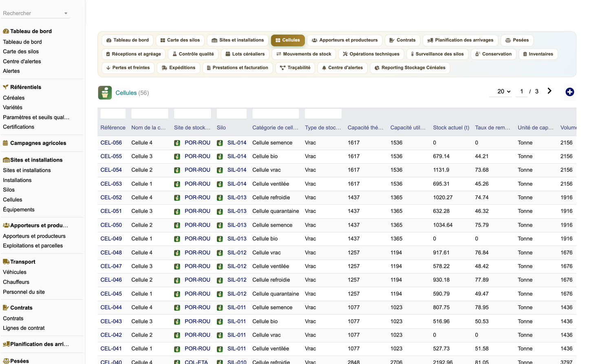Viewport: 589px width, 364px height.
Task: Open the Conservation tab
Action: coord(493,54)
